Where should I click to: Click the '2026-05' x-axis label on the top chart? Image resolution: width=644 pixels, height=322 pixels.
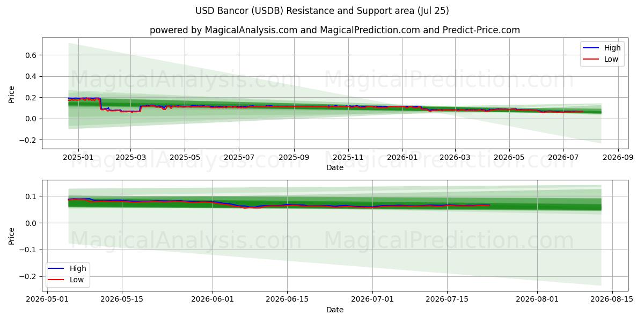coord(509,158)
